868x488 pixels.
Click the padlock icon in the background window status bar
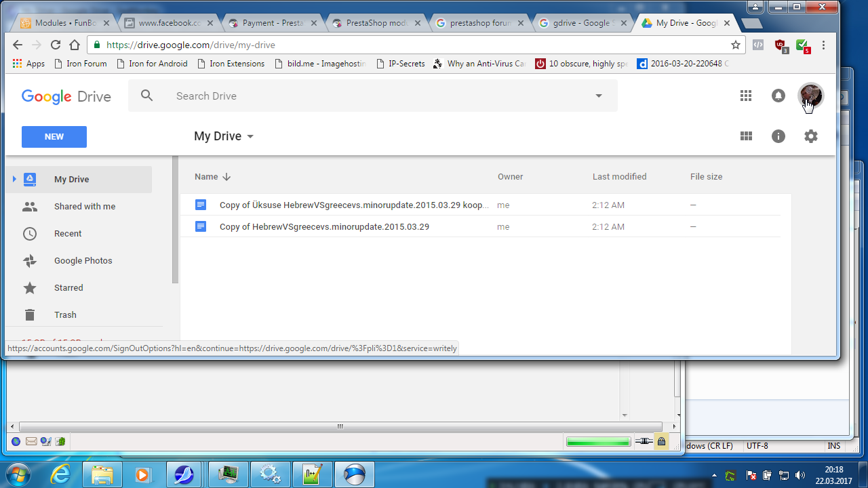(661, 442)
